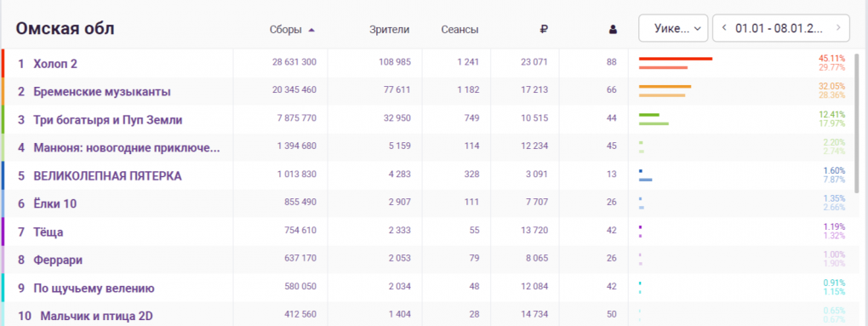Click the 7.87% share percentage
Viewport: 868px width, 326px height.
tap(834, 180)
